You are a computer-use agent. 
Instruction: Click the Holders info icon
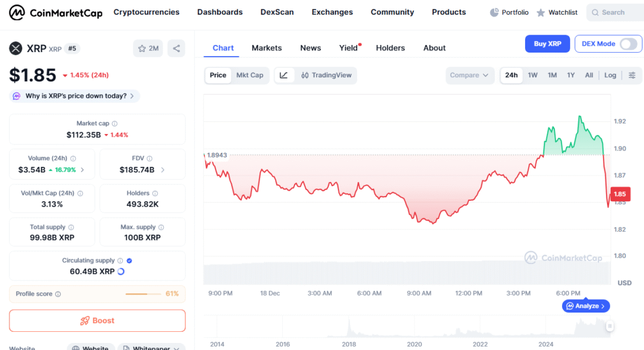pyautogui.click(x=155, y=193)
